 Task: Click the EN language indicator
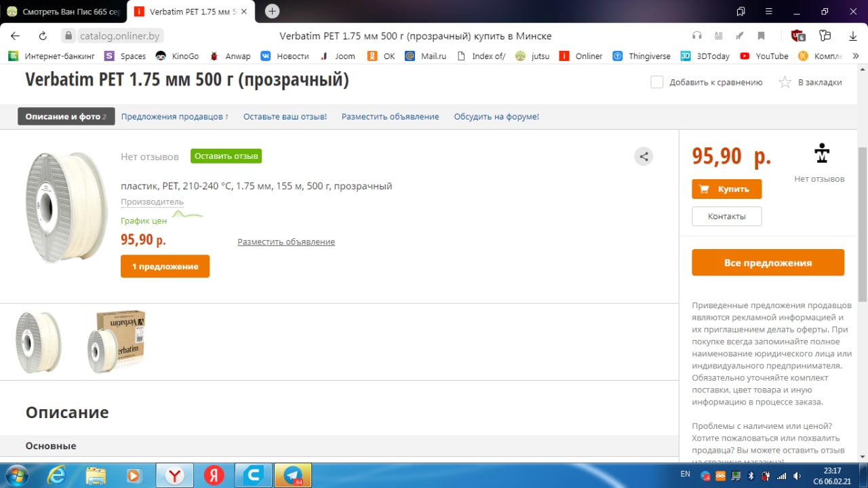[x=686, y=474]
